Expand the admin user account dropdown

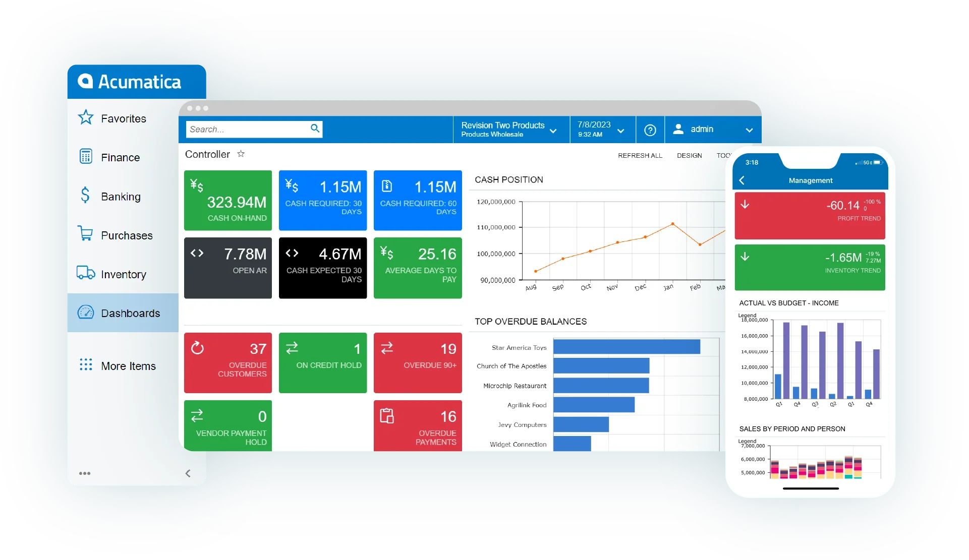[752, 130]
